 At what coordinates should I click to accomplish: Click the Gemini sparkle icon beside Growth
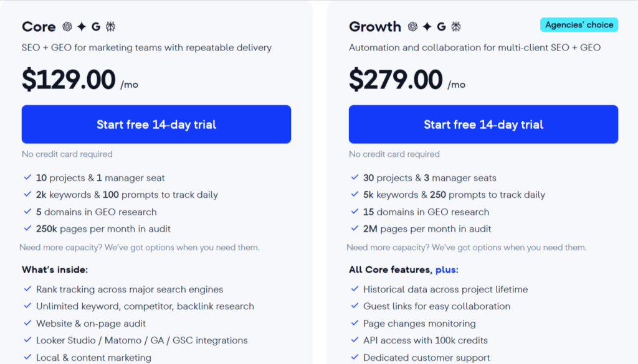tap(427, 27)
